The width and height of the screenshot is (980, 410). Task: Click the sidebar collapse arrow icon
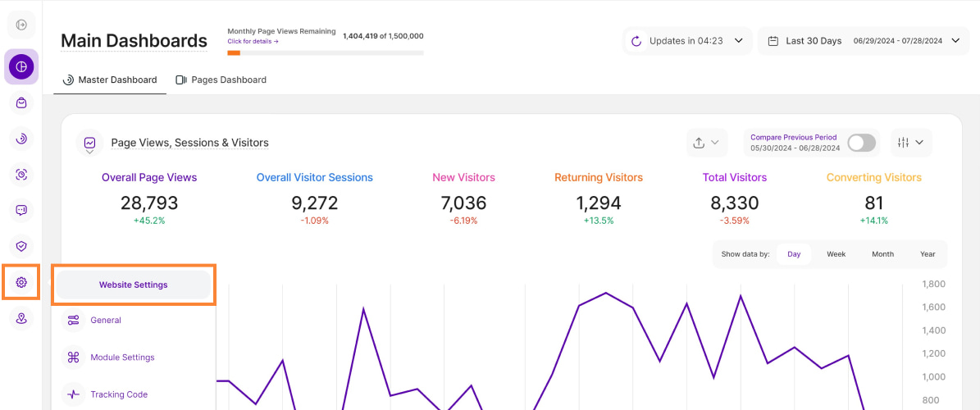[x=21, y=25]
